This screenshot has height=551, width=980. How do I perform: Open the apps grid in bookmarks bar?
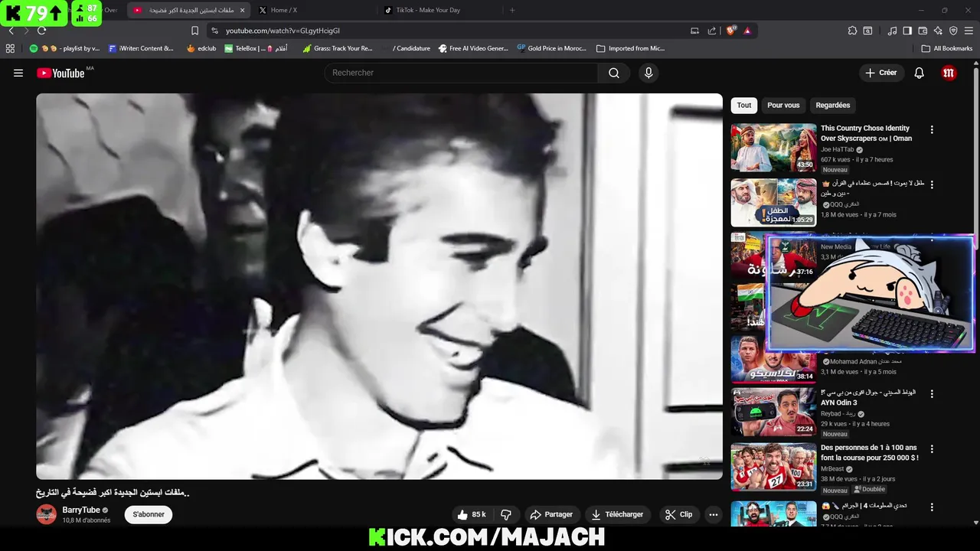point(10,48)
